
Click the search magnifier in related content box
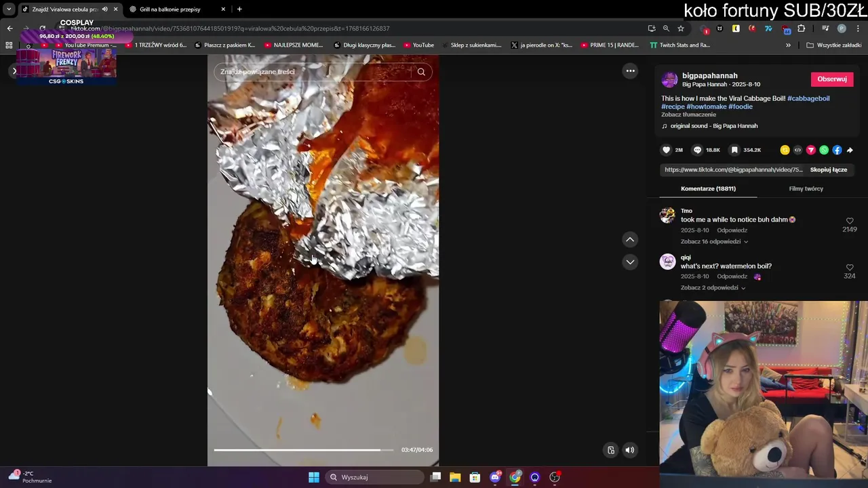421,72
